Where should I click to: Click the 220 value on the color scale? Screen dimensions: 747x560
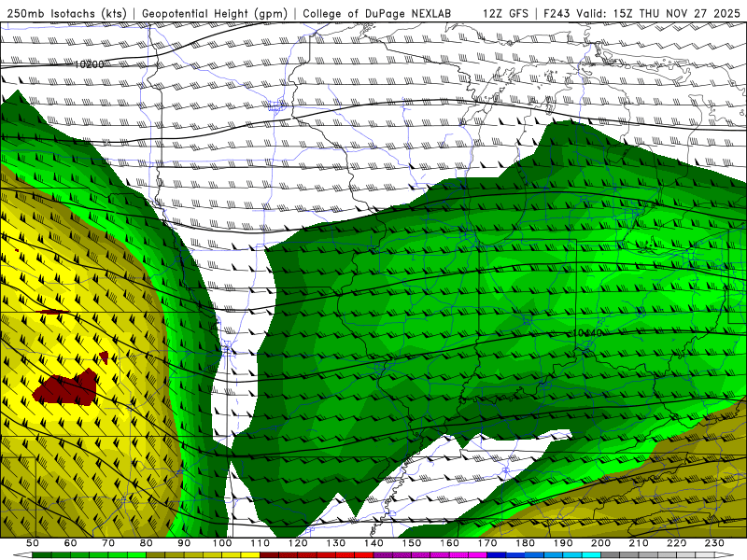pyautogui.click(x=677, y=543)
